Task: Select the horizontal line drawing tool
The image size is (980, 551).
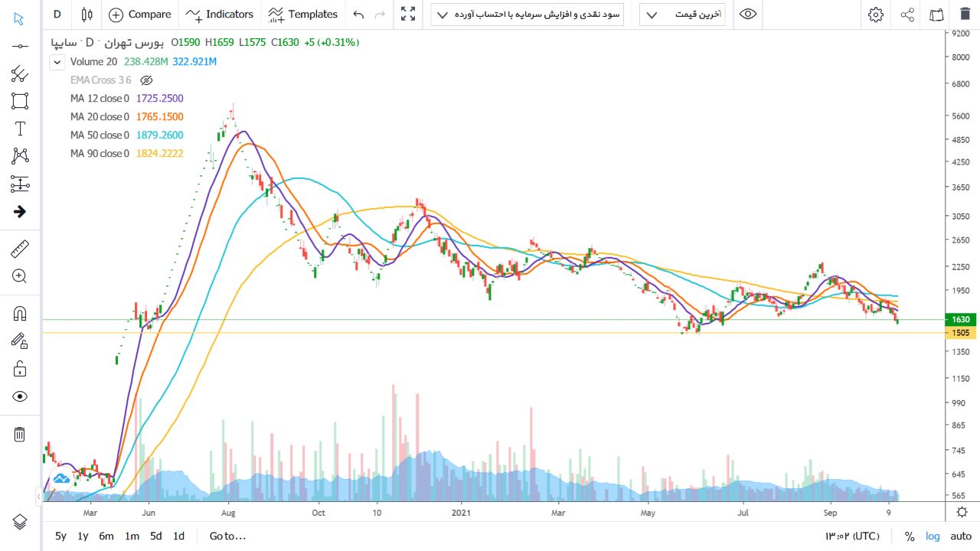Action: pos(20,47)
